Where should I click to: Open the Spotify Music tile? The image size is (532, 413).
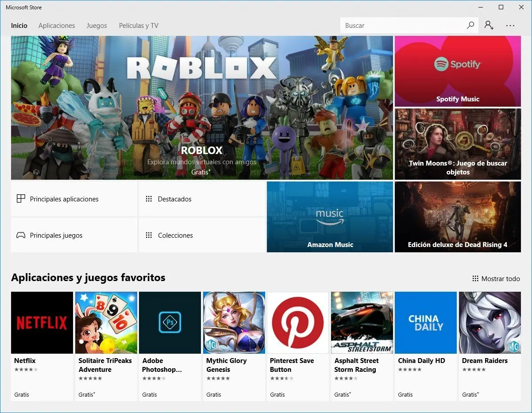click(458, 71)
